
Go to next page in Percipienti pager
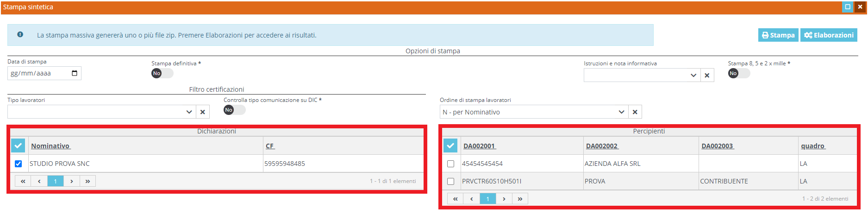coord(504,199)
